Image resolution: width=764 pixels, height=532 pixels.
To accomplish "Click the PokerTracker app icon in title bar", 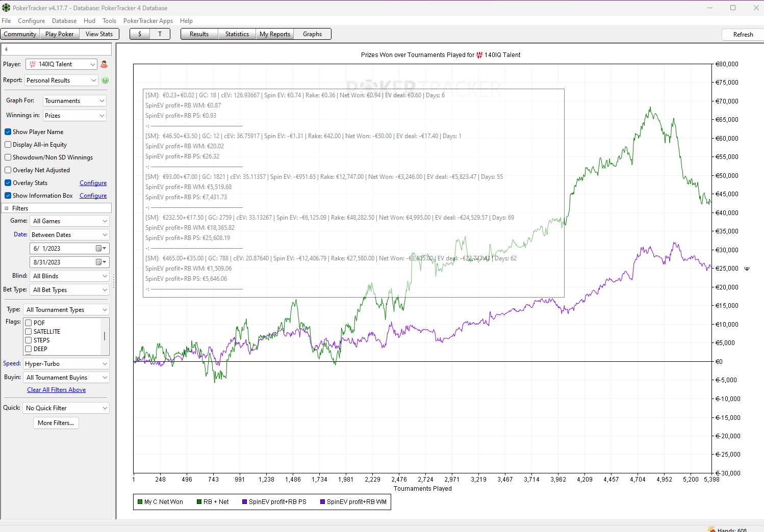I will coord(6,8).
